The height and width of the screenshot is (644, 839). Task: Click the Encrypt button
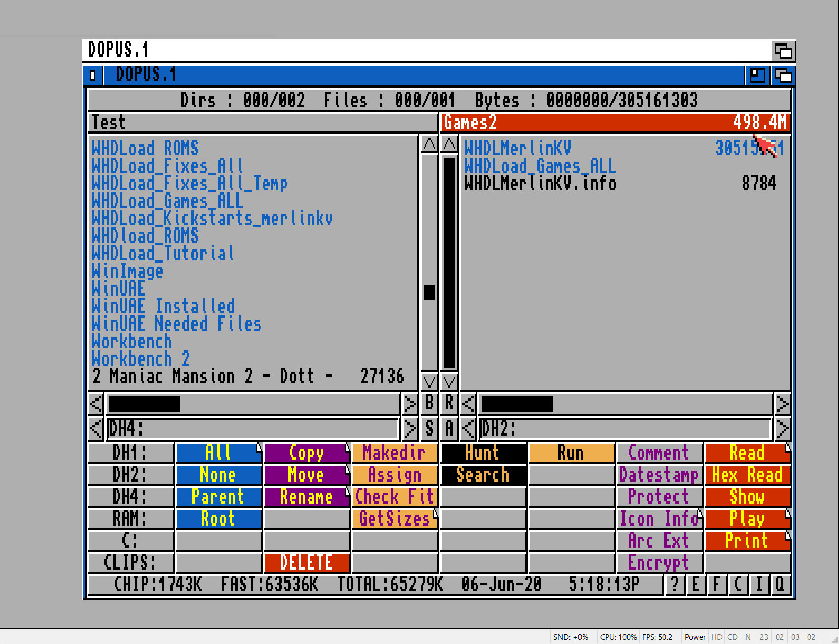click(659, 562)
